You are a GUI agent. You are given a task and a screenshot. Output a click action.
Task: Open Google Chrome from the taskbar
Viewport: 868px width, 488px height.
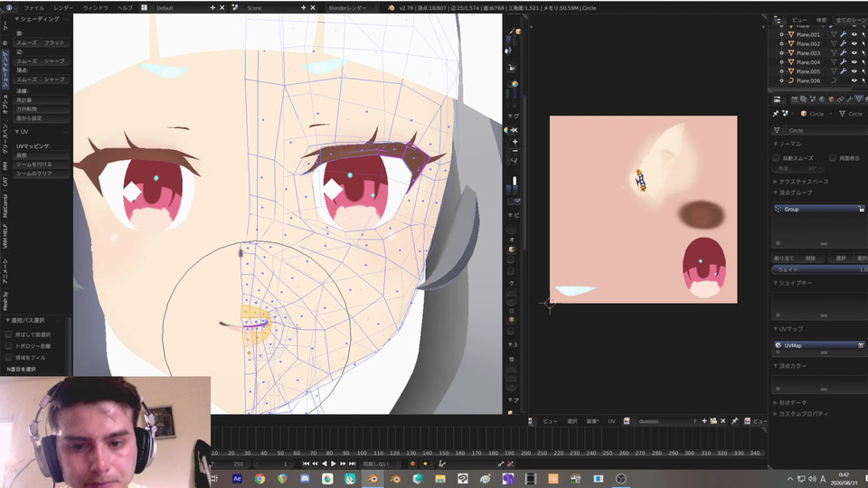[x=260, y=478]
